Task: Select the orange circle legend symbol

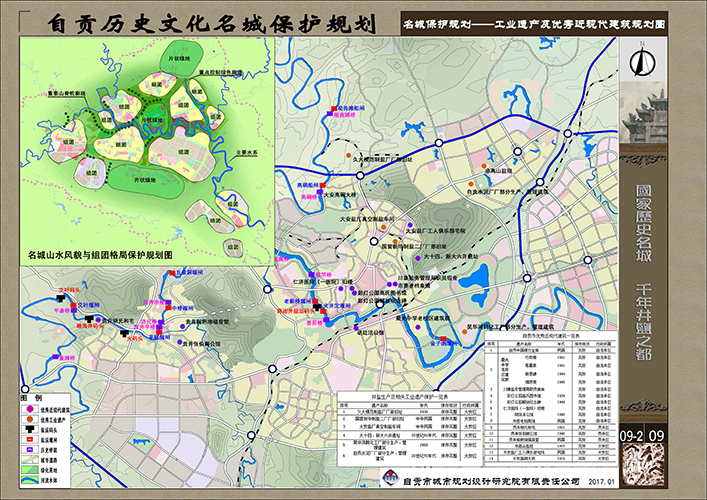Action: coord(30,419)
